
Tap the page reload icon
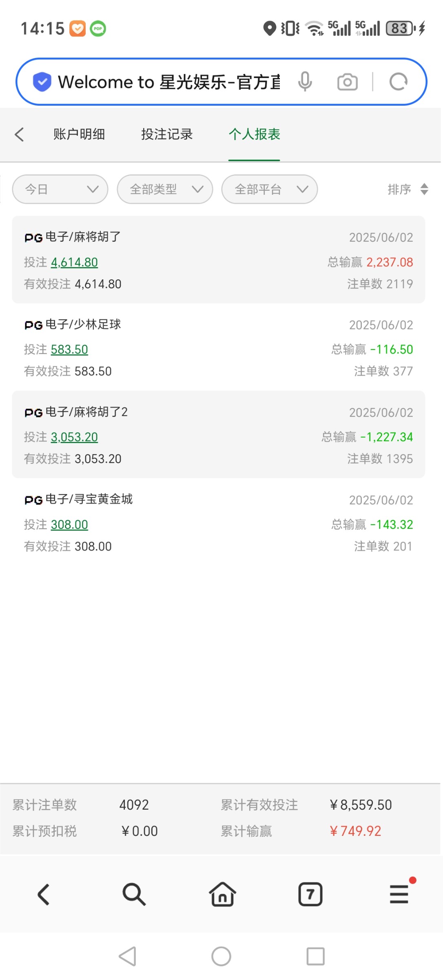(x=398, y=82)
